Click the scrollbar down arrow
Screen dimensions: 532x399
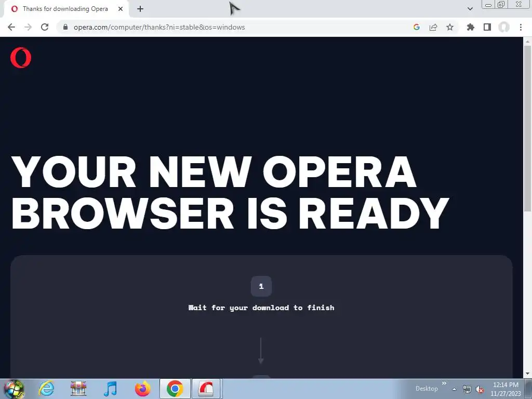[527, 374]
